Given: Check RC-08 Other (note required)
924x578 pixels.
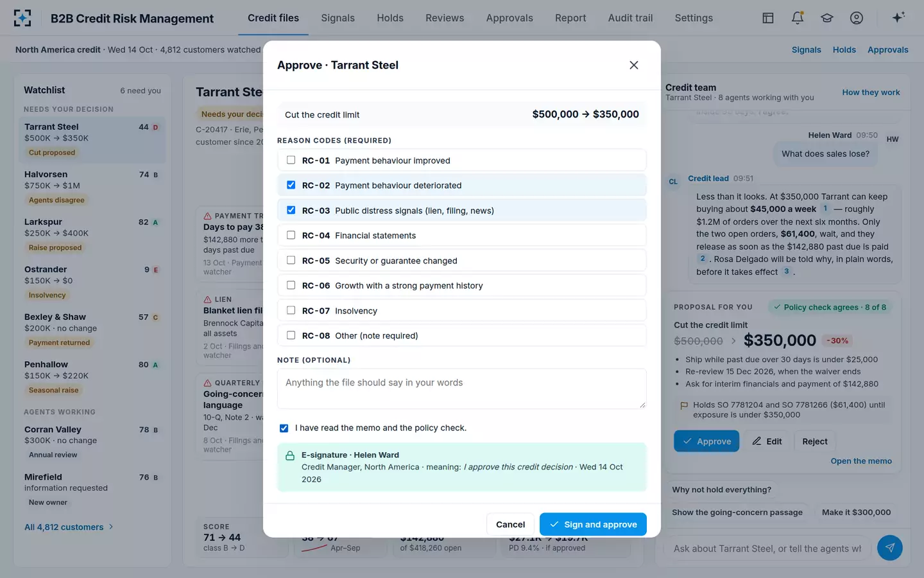Looking at the screenshot, I should coord(291,335).
